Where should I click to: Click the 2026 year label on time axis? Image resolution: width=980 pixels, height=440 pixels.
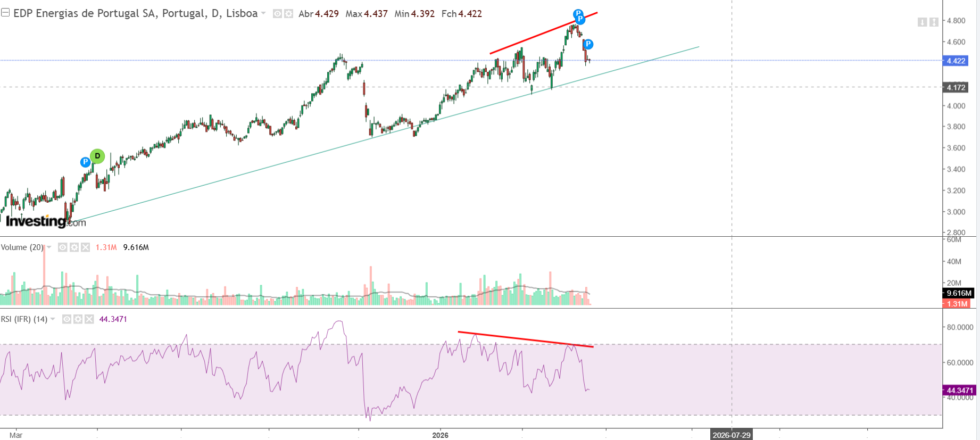coord(441,435)
